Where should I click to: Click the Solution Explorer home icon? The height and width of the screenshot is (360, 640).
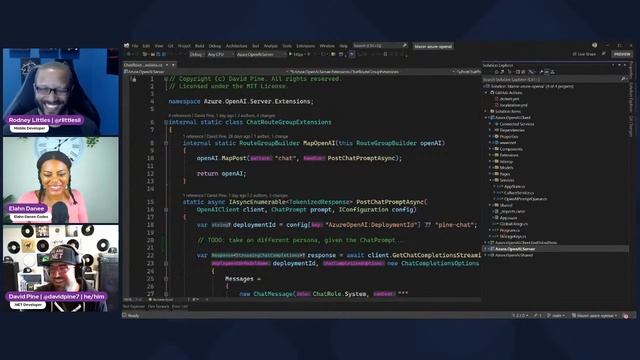(496, 72)
